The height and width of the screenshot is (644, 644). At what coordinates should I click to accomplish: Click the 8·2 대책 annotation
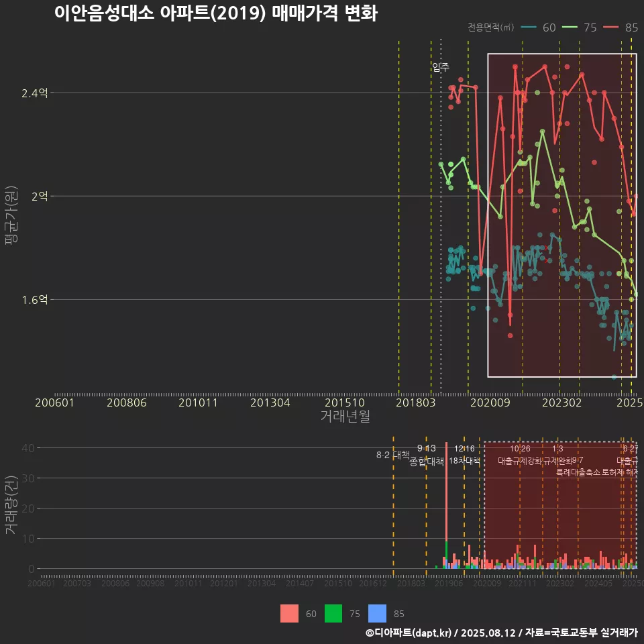(x=392, y=455)
